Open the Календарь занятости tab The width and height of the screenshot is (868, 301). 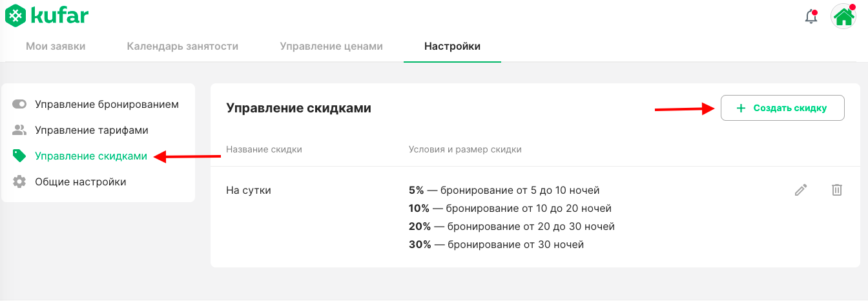tap(183, 46)
